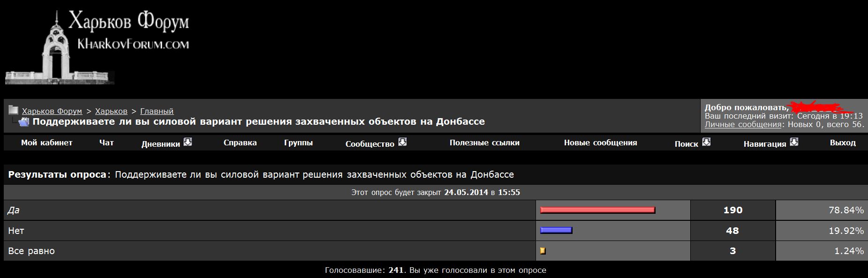Open the Справка menu item
Viewport: 868px width, 278px height.
pyautogui.click(x=240, y=143)
